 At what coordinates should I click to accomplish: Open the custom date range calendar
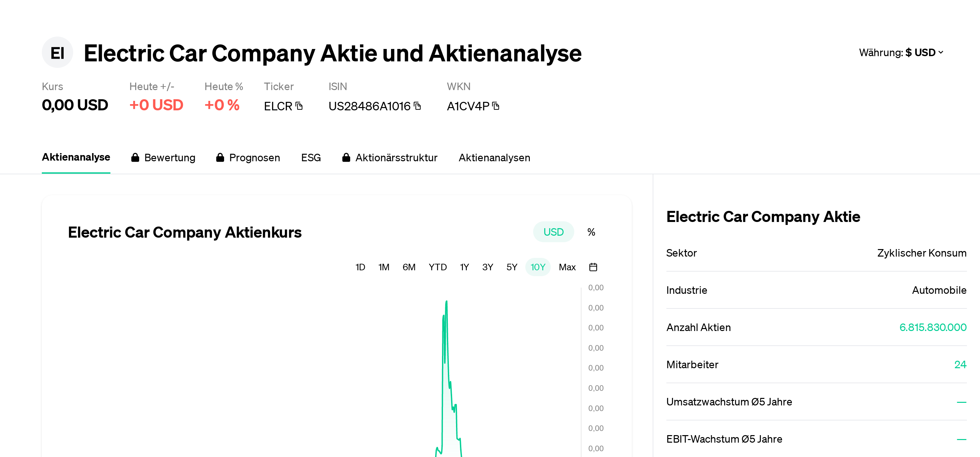593,267
